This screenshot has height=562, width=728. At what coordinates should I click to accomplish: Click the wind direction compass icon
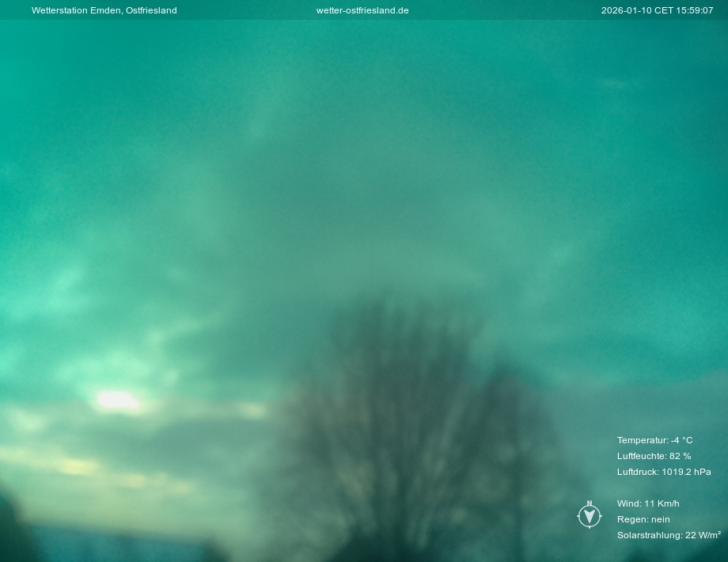click(590, 517)
